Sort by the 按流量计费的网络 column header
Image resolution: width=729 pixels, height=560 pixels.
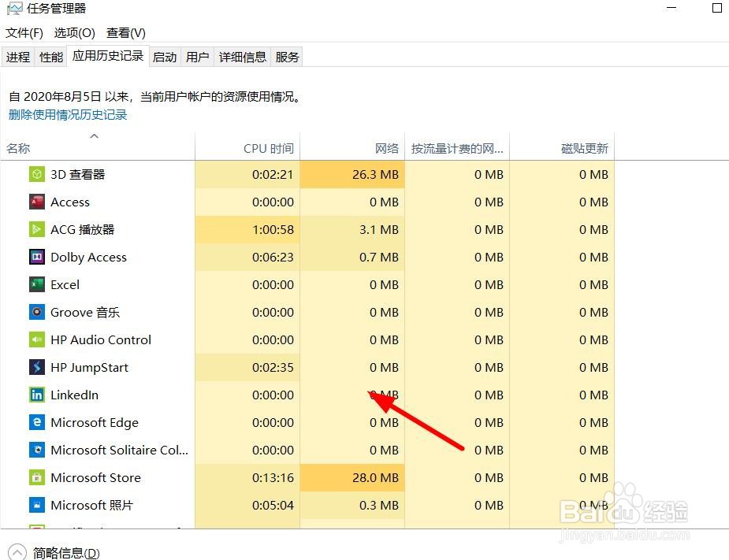click(457, 146)
